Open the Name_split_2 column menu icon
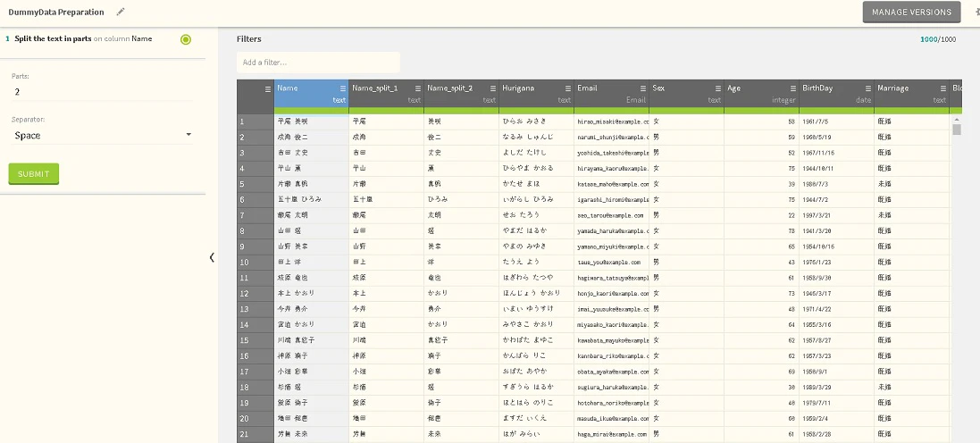980x443 pixels. tap(492, 88)
